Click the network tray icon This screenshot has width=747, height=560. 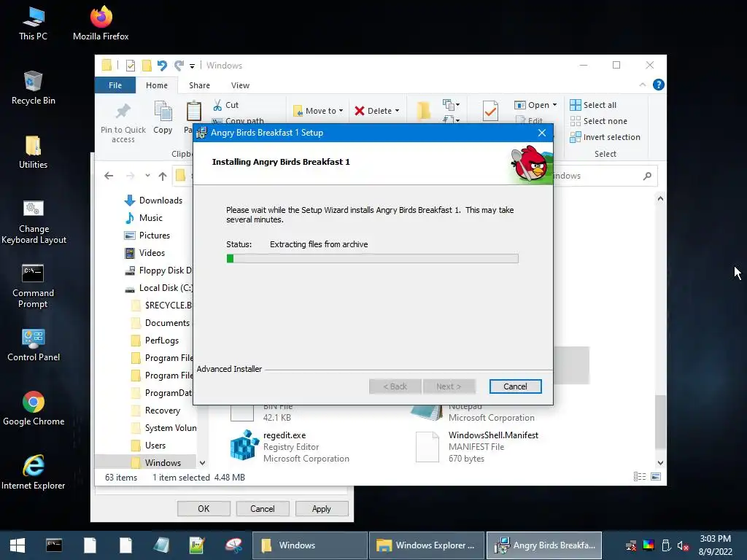pos(631,545)
